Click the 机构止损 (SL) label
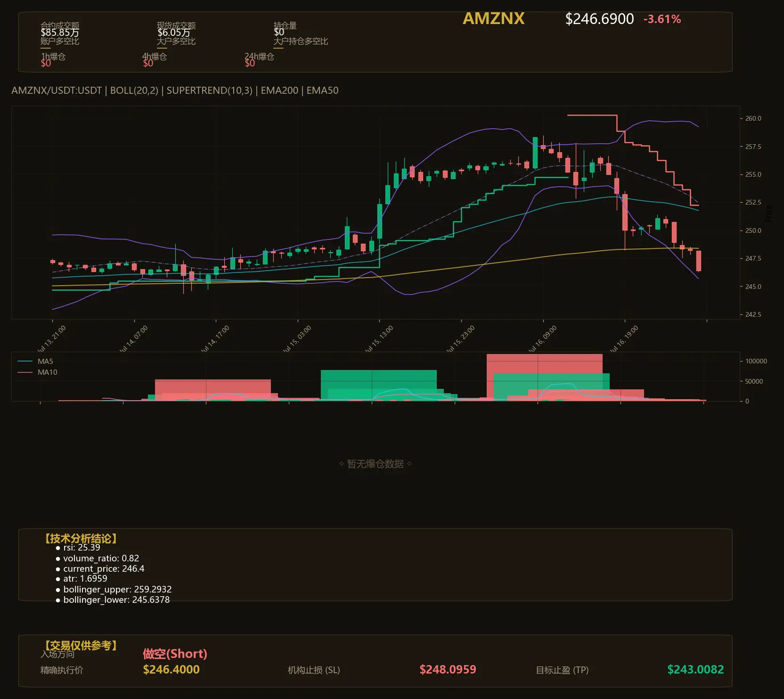Image resolution: width=784 pixels, height=699 pixels. 314,670
